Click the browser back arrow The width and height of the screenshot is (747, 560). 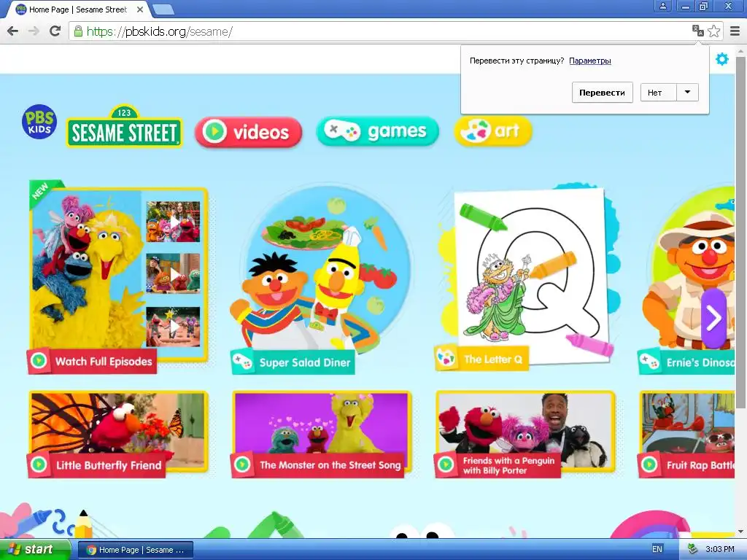click(x=13, y=31)
